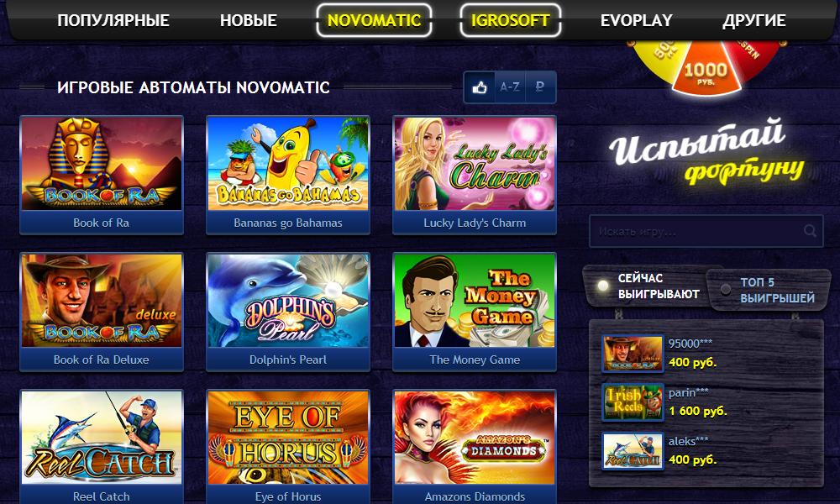
Task: Open the Novomatic games tab
Action: [x=374, y=20]
